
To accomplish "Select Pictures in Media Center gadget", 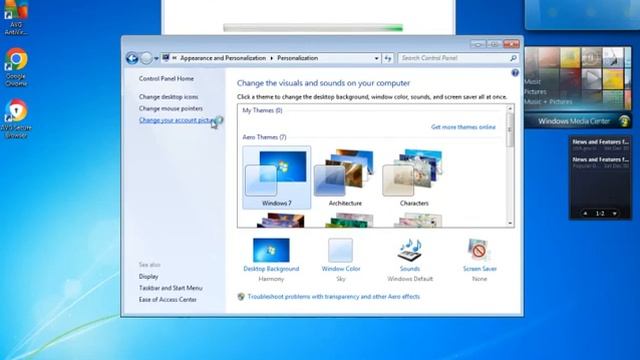I will (x=536, y=92).
